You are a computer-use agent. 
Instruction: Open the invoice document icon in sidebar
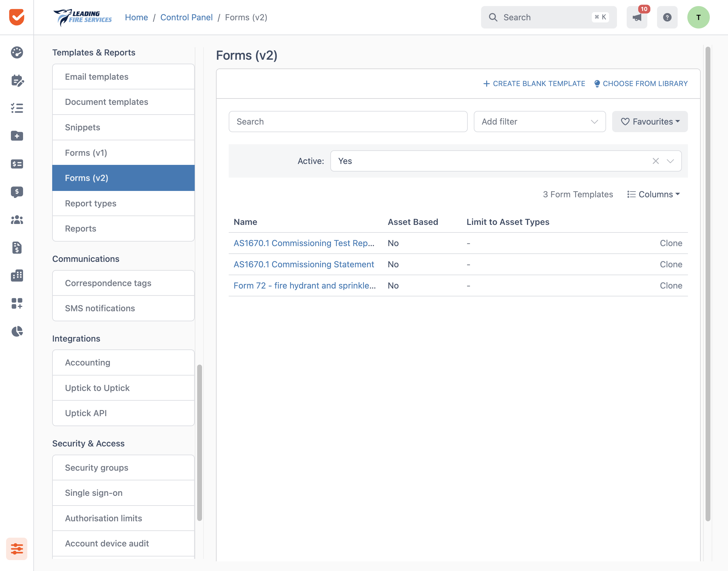(x=17, y=248)
